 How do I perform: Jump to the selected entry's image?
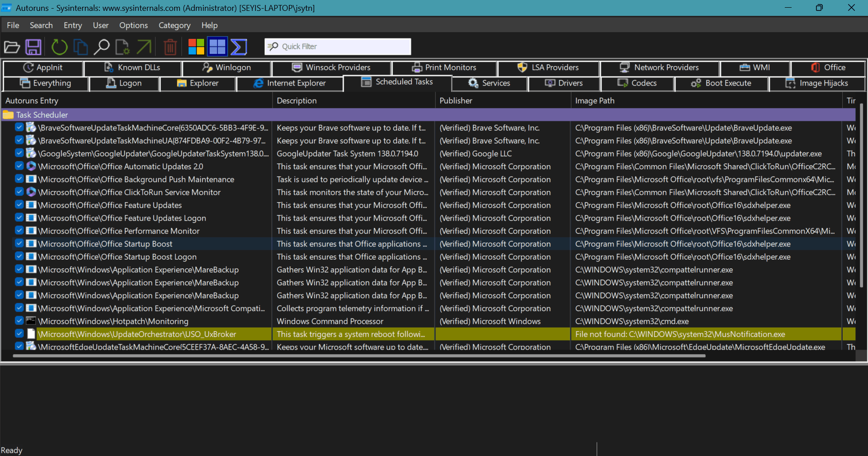coord(144,47)
